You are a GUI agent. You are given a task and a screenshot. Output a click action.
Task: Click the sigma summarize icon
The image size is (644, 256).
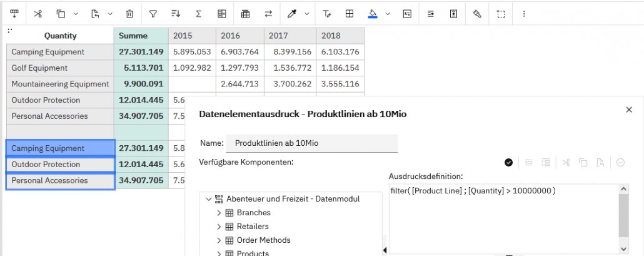click(x=199, y=14)
